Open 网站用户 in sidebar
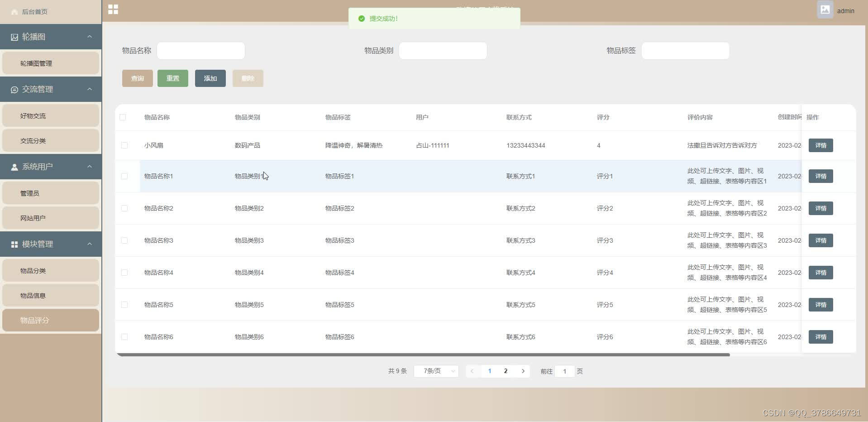The width and height of the screenshot is (868, 422). click(51, 218)
